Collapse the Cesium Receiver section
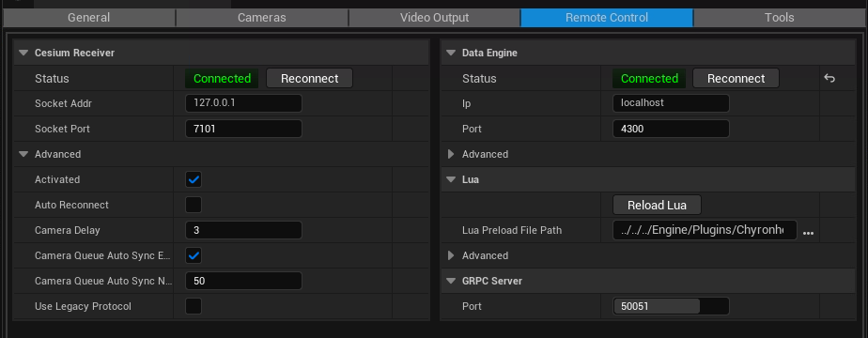Viewport: 868px width, 338px height. [23, 54]
